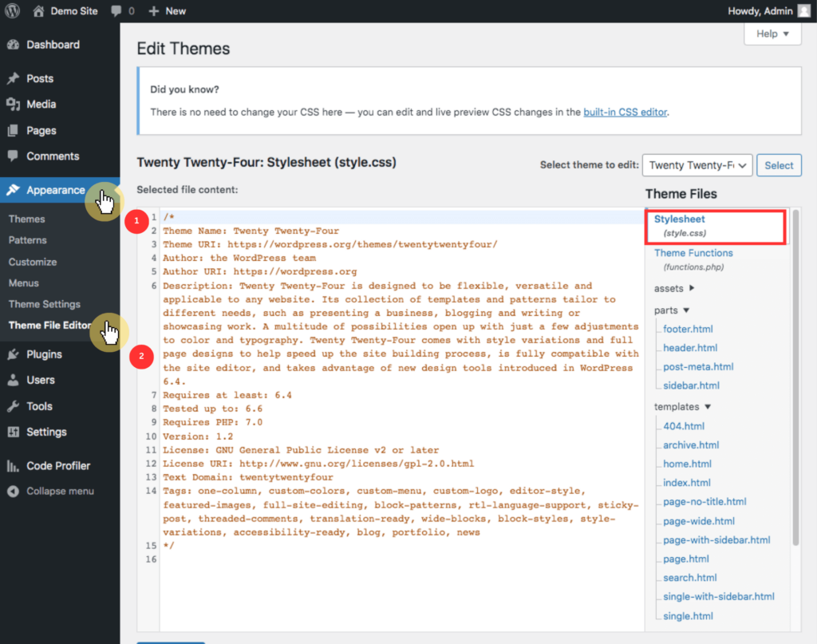Click the Users person icon

point(13,380)
